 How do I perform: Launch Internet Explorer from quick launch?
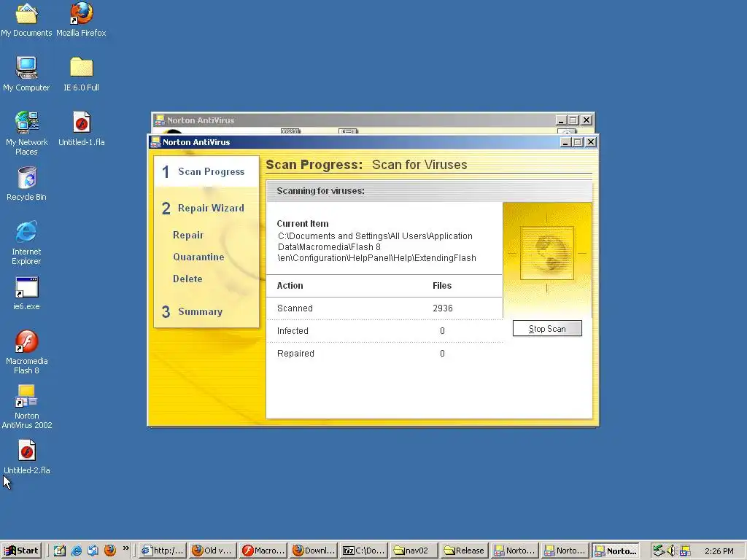(76, 551)
